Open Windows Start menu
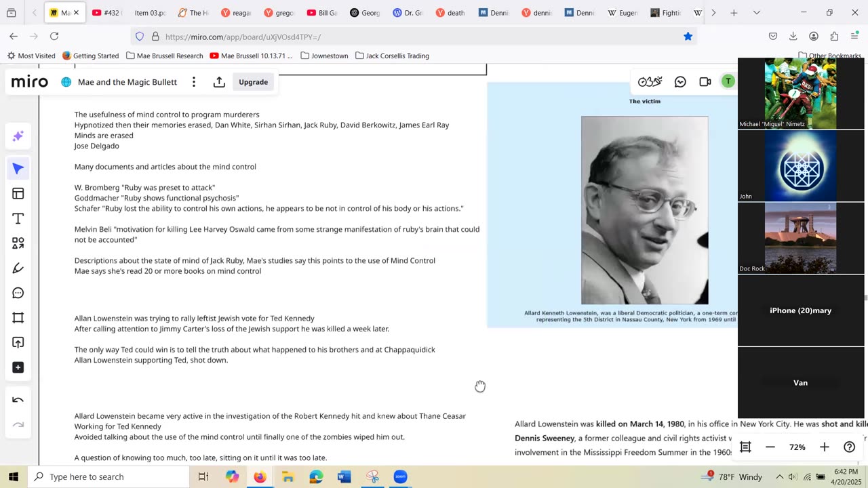Image resolution: width=868 pixels, height=488 pixels. coord(14,476)
